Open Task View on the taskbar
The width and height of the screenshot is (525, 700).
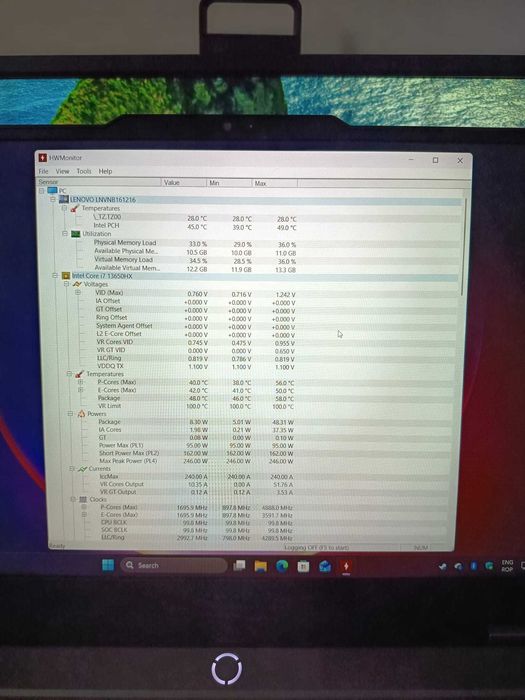click(x=239, y=566)
